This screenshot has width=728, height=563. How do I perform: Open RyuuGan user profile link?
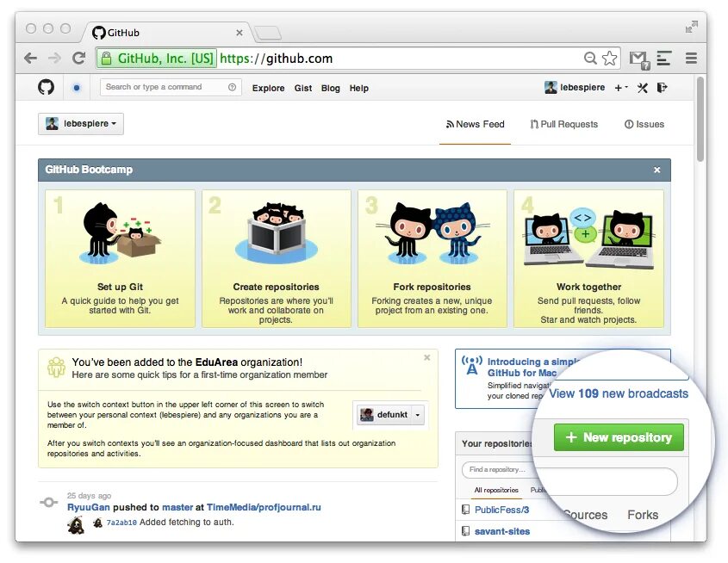point(89,507)
